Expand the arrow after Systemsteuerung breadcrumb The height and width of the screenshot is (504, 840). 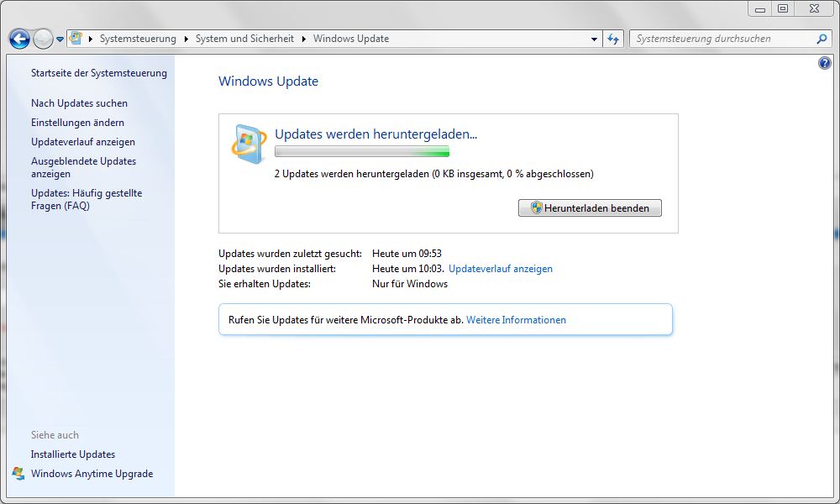pyautogui.click(x=186, y=39)
